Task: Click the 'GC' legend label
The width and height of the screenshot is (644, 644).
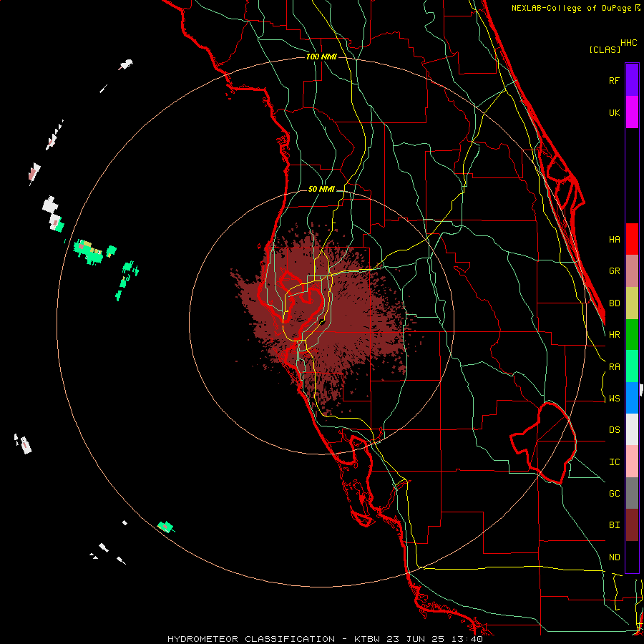Action: (x=614, y=494)
